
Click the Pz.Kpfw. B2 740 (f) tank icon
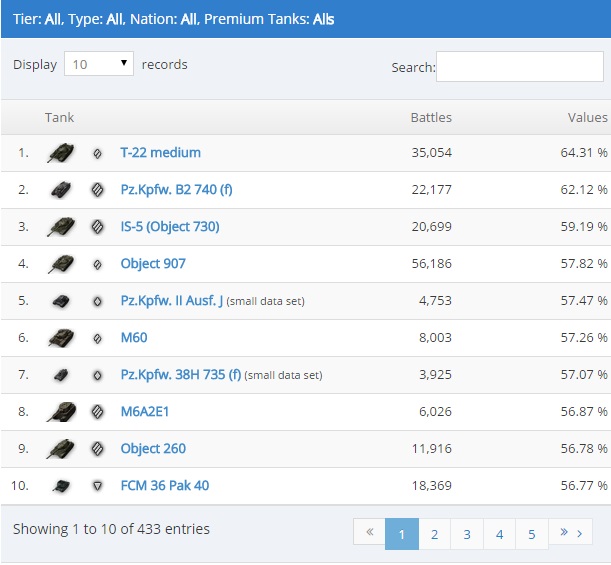61,190
